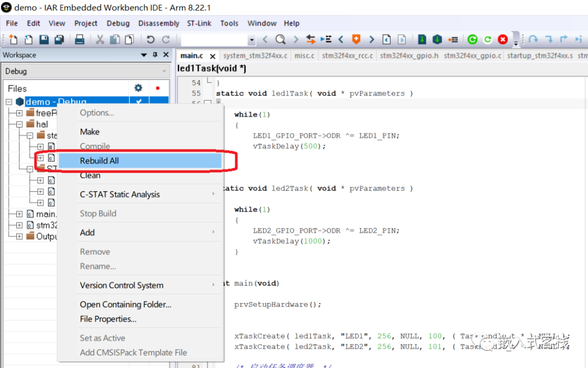Click the Step Over debug icon
This screenshot has width=588, height=368.
pos(533,39)
